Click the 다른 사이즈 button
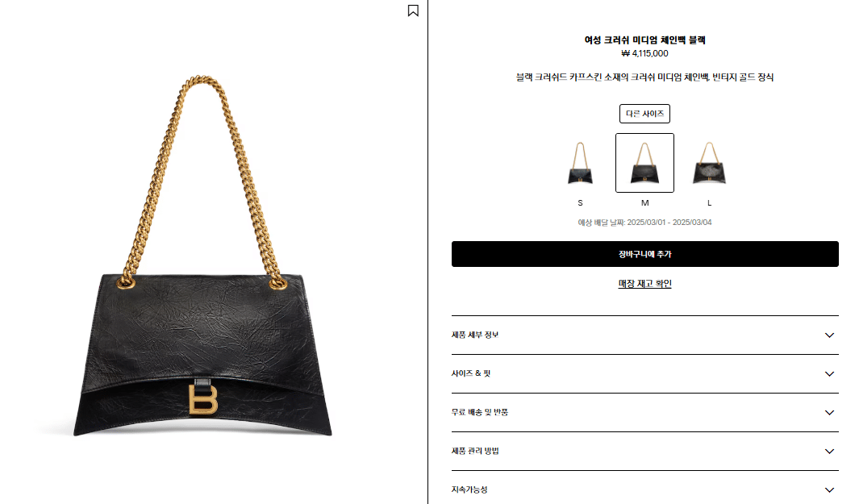This screenshot has width=859, height=504. 644,114
